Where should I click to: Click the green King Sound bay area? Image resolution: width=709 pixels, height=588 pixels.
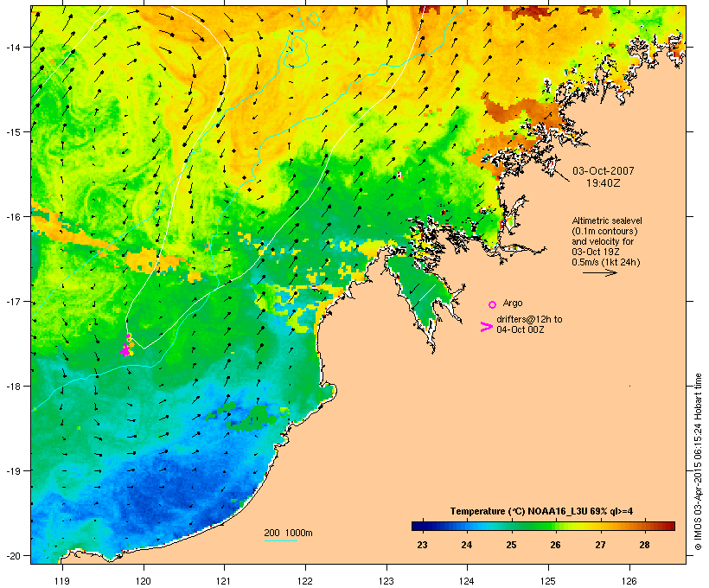click(x=418, y=290)
